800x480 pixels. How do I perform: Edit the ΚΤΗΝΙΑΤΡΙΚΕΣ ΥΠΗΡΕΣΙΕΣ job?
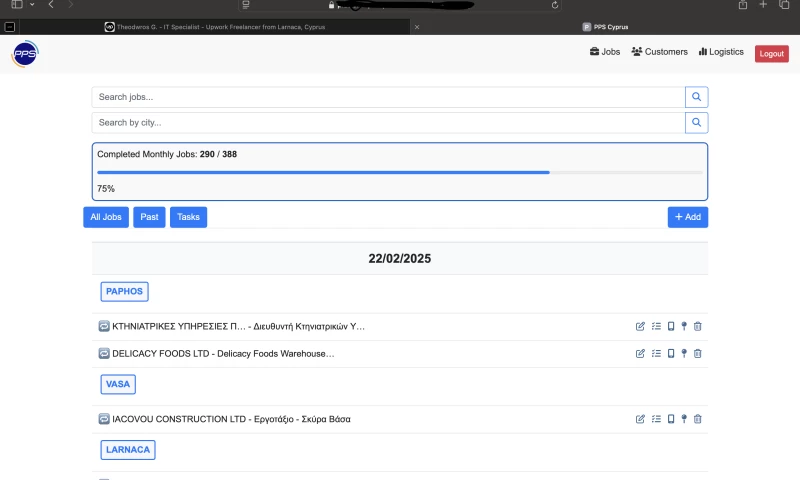click(640, 326)
